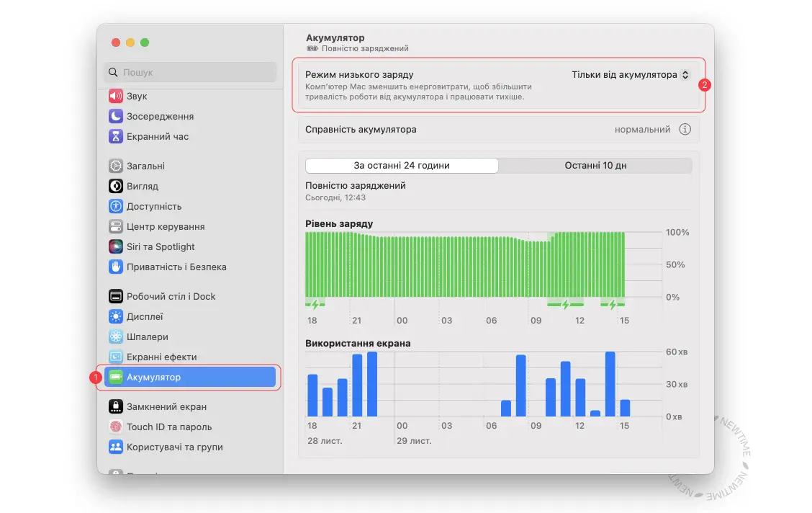This screenshot has height=513, width=812.
Task: Click the General (Загальні) gear icon
Action: pos(115,166)
